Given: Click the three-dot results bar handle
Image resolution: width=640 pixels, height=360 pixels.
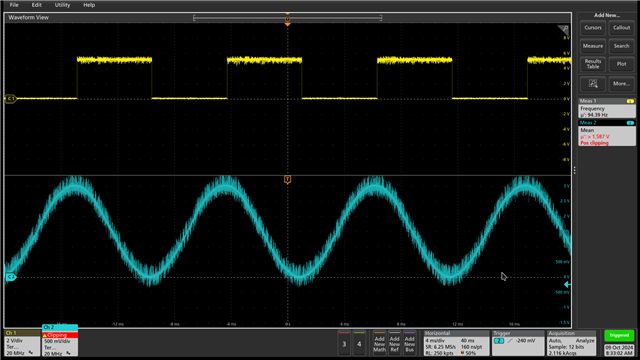Looking at the screenshot, I should [x=575, y=170].
